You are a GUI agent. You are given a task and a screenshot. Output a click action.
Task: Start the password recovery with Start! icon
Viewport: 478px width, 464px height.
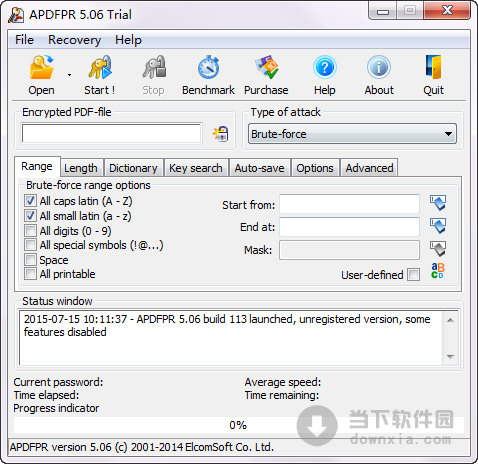coord(99,68)
